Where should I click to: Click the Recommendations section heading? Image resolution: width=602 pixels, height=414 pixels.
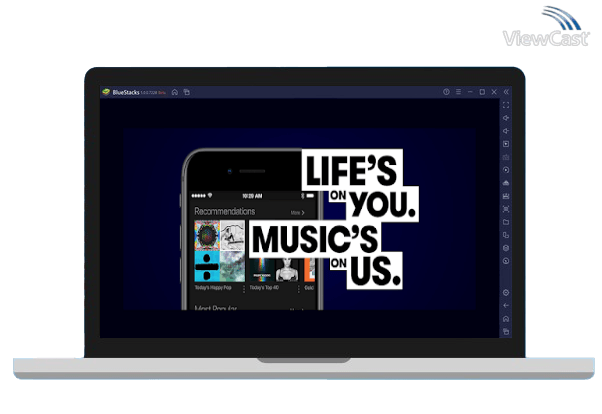[x=224, y=212]
